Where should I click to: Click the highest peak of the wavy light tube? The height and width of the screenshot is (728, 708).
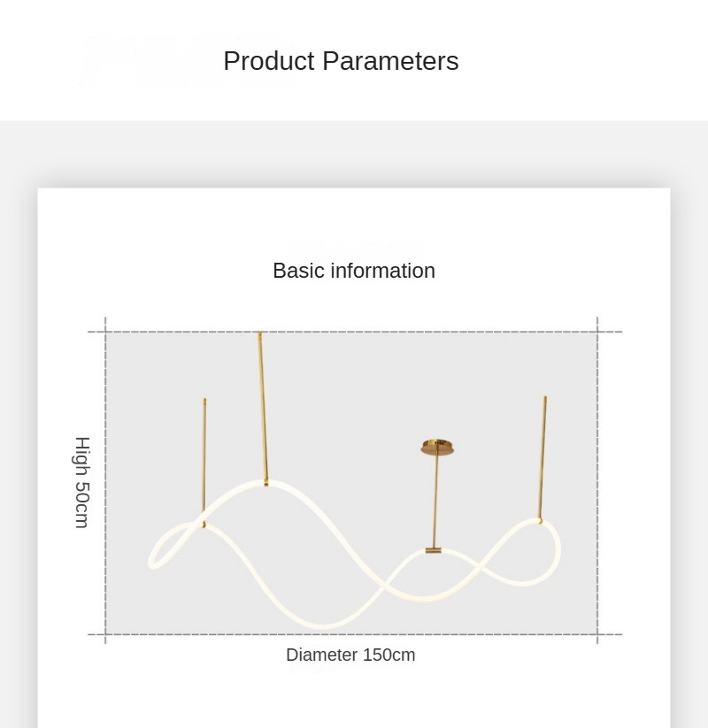tap(265, 484)
